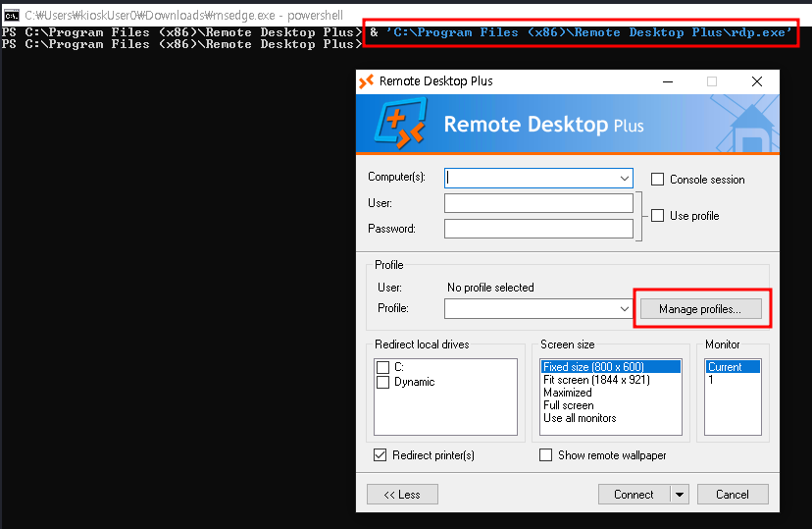Open the Profile dropdown list
812x529 pixels.
624,309
